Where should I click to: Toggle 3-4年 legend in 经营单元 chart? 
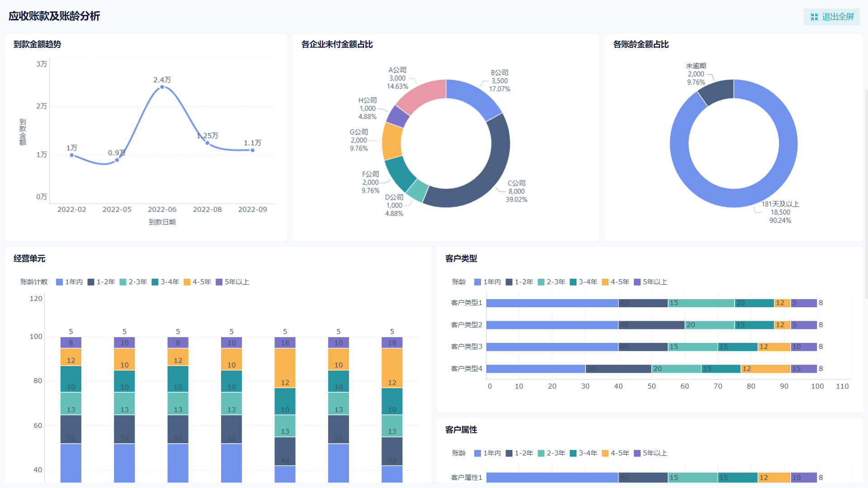pyautogui.click(x=165, y=282)
